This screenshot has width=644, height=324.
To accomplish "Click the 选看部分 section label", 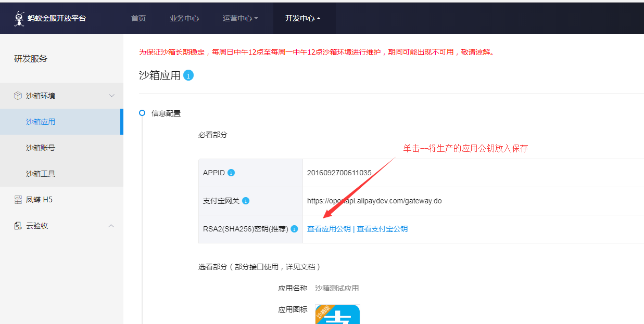I will [259, 267].
